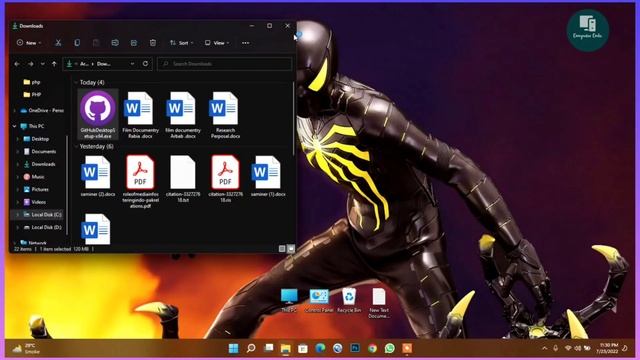Select Downloads in navigation pane
The image size is (640, 360).
39,164
